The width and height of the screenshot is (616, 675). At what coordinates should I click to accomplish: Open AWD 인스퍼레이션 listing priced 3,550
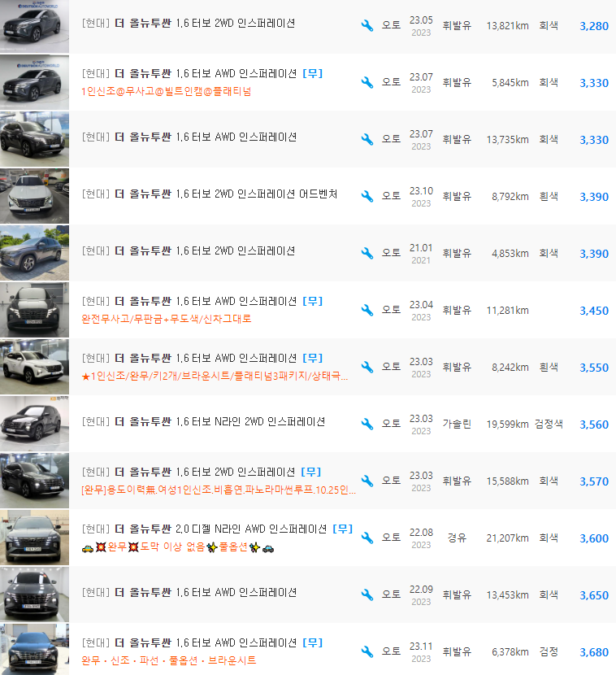[x=189, y=358]
